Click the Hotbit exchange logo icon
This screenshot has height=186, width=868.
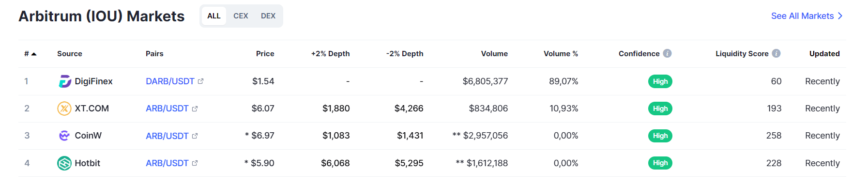64,163
